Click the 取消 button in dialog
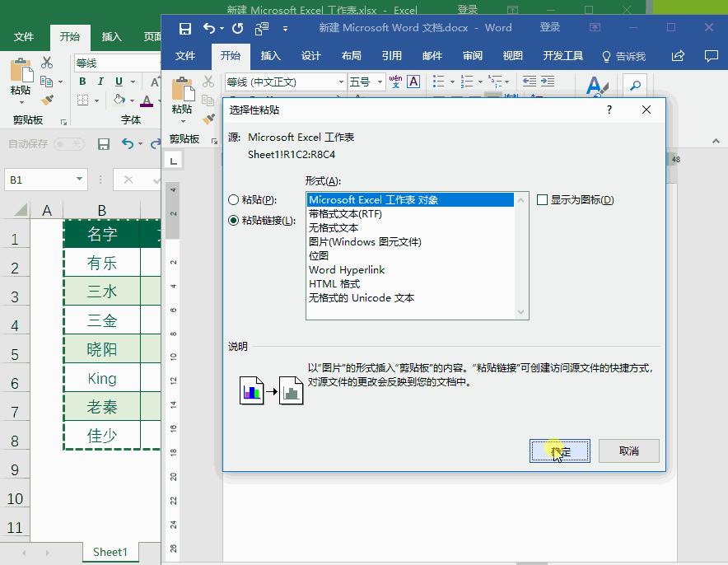The width and height of the screenshot is (728, 565). click(628, 451)
